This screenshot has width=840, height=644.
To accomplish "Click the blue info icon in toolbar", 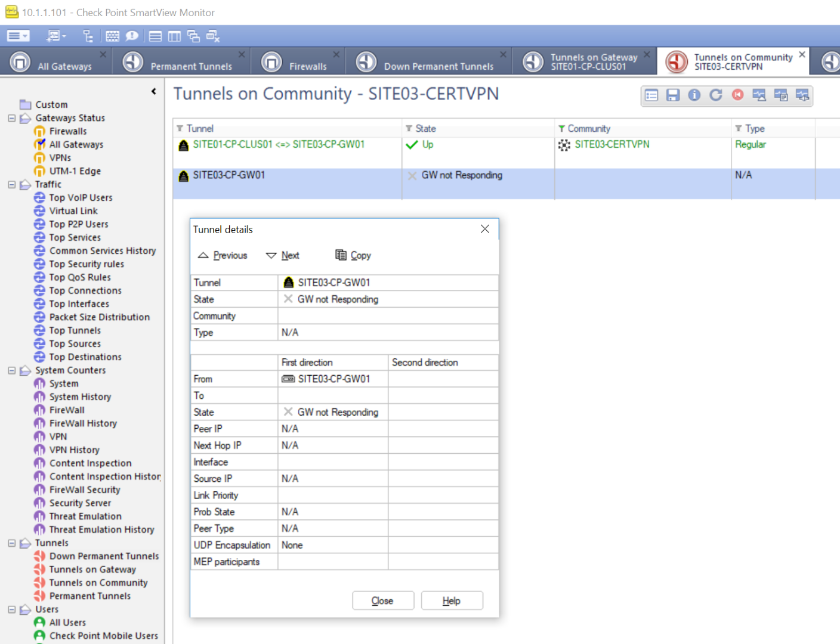I will pyautogui.click(x=694, y=95).
